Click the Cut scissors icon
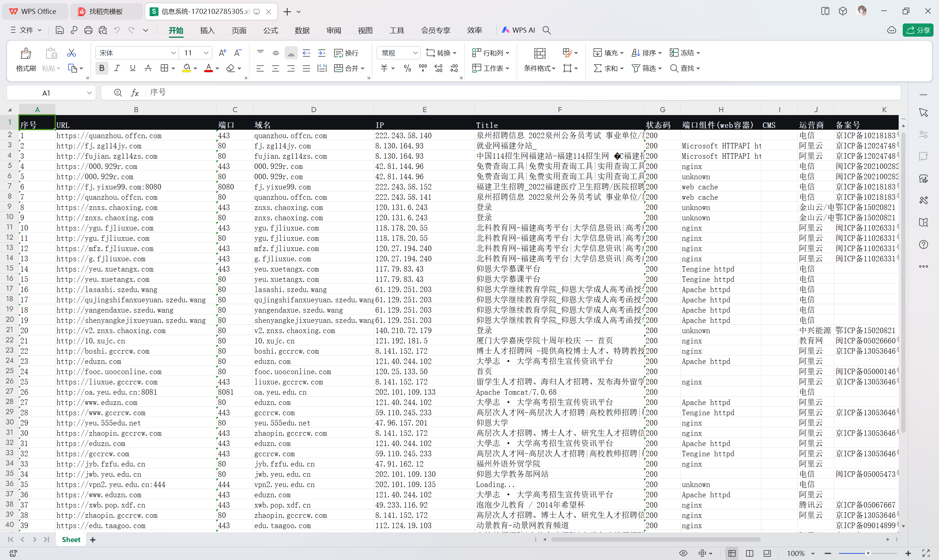Viewport: 939px width, 560px height. tap(71, 53)
